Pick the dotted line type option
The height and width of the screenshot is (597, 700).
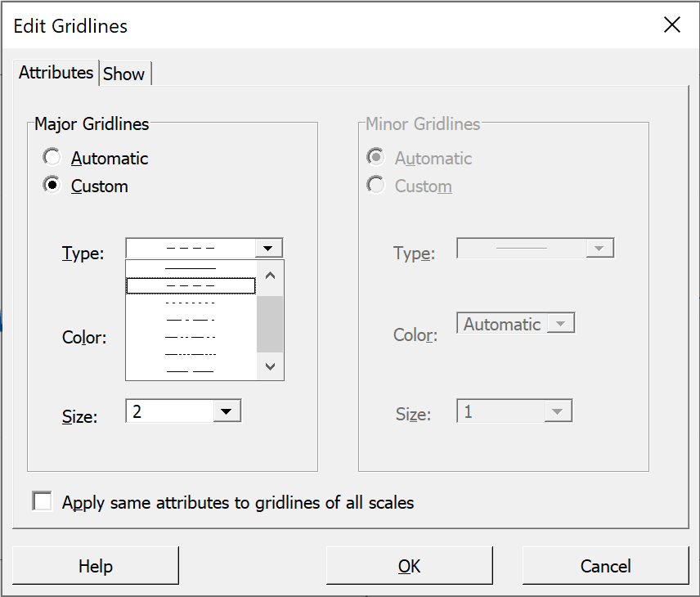click(191, 303)
